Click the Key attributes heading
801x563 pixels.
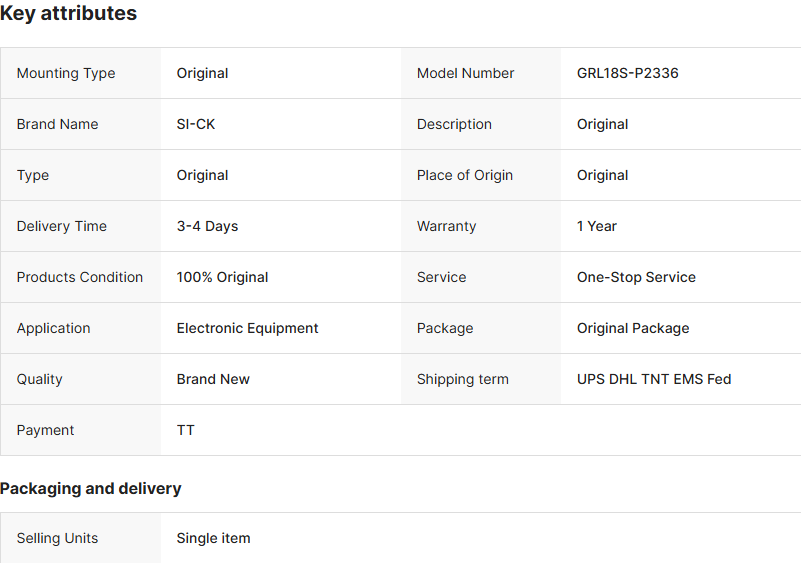pos(69,14)
